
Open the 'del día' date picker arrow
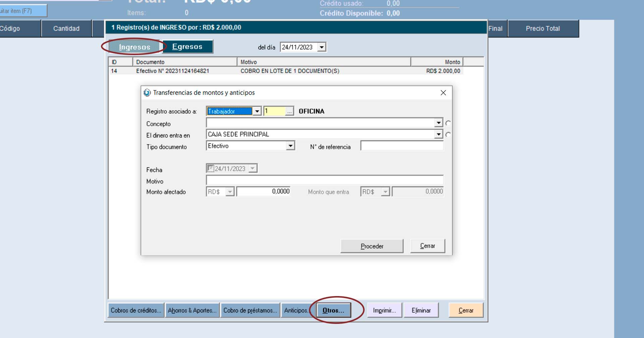(322, 47)
